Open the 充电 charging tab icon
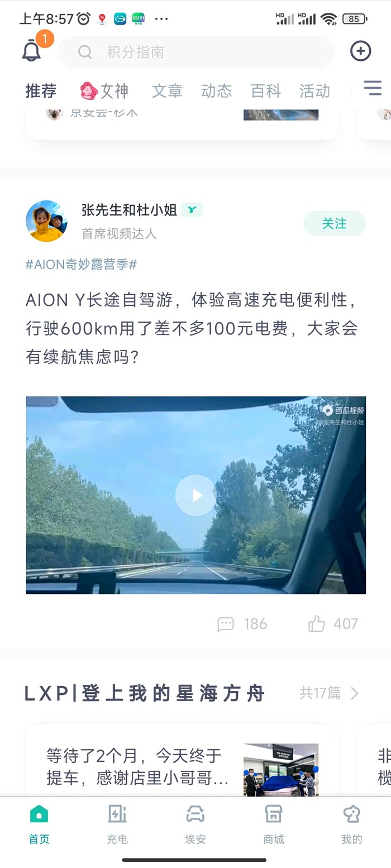Image resolution: width=391 pixels, height=868 pixels. (117, 814)
